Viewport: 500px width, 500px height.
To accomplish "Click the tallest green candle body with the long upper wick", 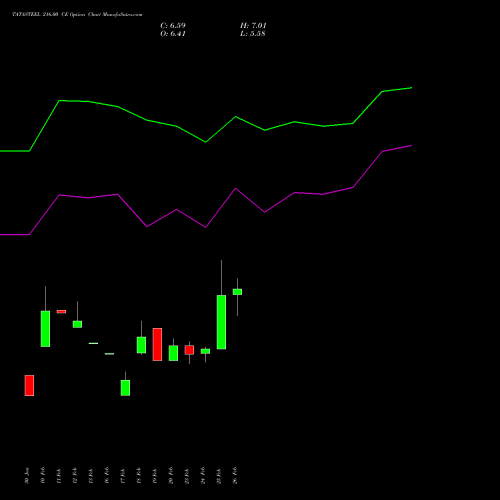I will pyautogui.click(x=221, y=322).
